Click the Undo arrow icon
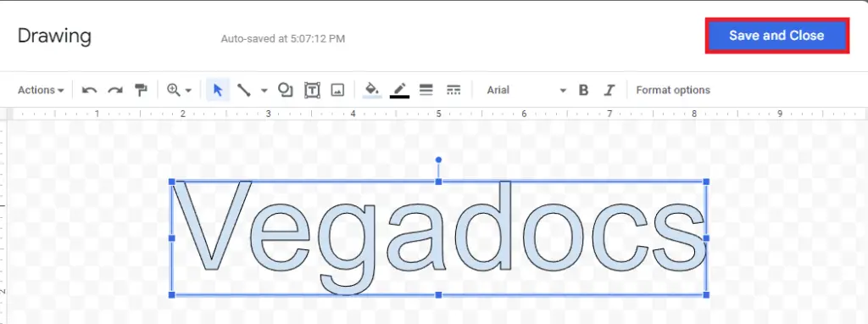The image size is (868, 324). click(x=89, y=90)
